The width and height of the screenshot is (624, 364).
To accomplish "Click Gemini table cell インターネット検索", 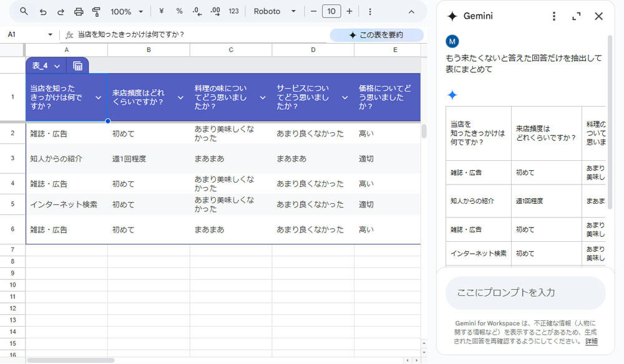I will 479,253.
